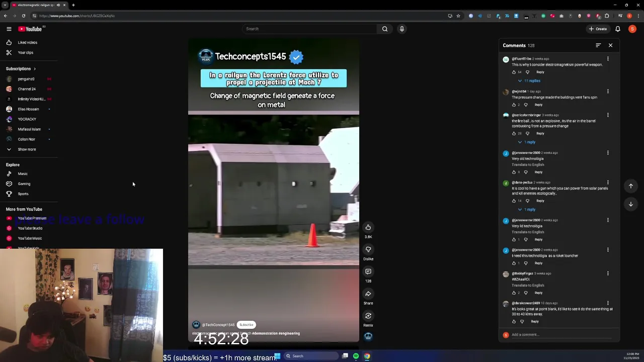Start voice search with the microphone
The height and width of the screenshot is (362, 644).
point(401,29)
